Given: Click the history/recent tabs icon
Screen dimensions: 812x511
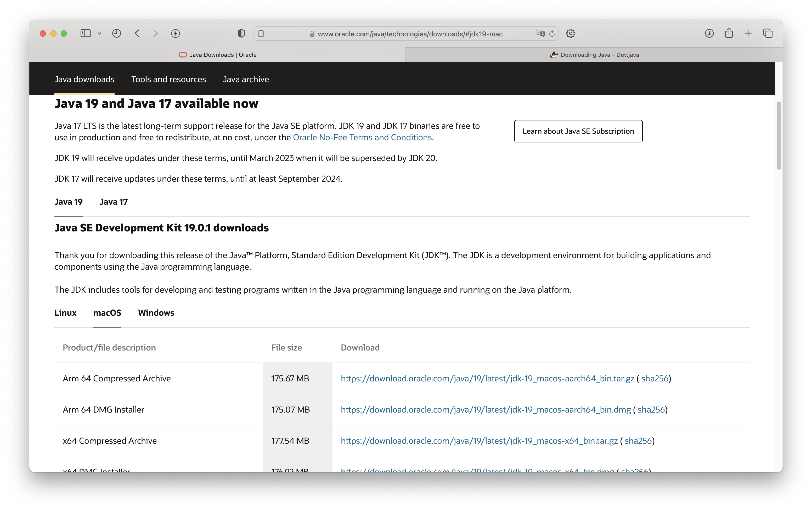Looking at the screenshot, I should coord(116,33).
